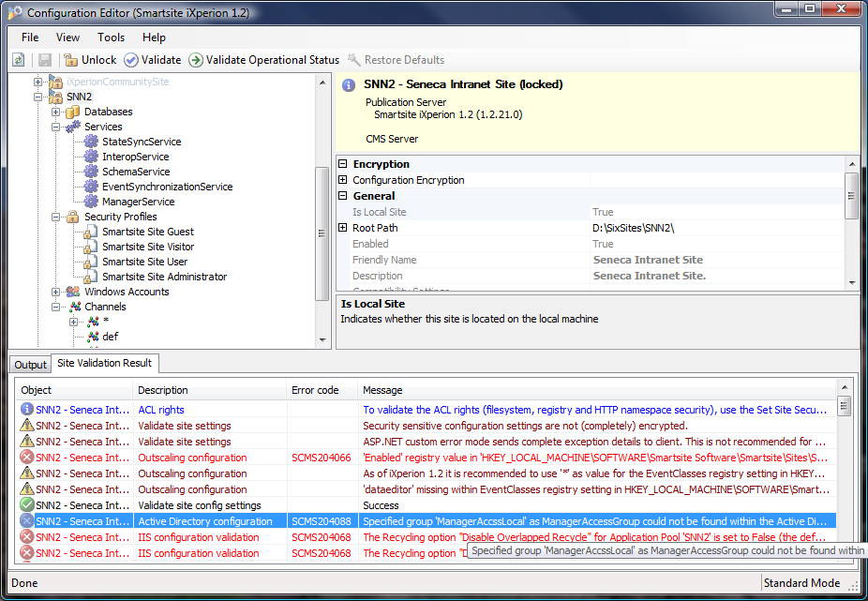
Task: Click the tree panel scroll down arrow
Action: pyautogui.click(x=322, y=339)
